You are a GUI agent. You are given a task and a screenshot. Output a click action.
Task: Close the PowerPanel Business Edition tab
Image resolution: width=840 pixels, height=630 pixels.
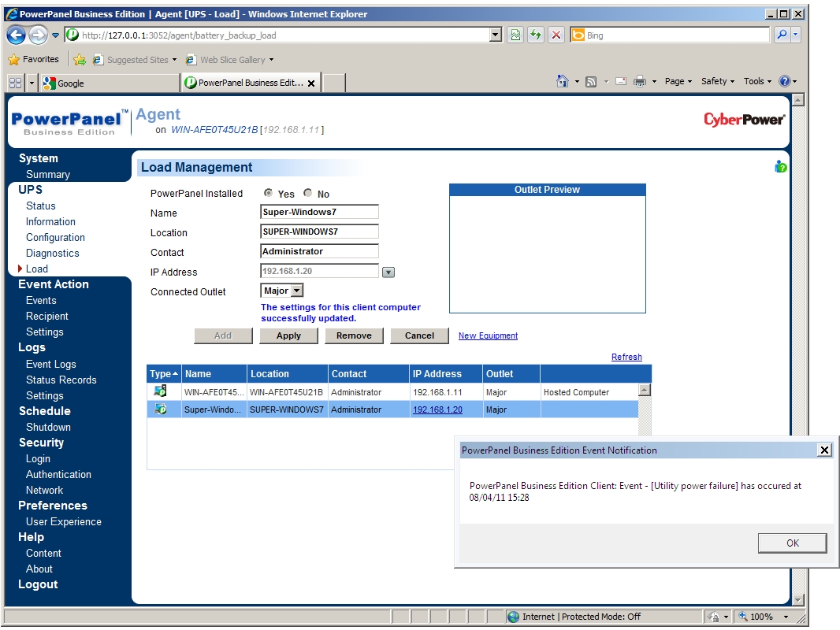(311, 83)
